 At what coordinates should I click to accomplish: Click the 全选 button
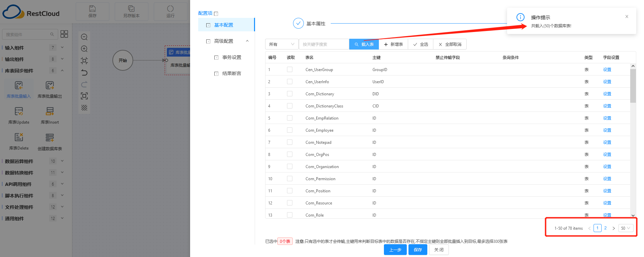pyautogui.click(x=421, y=44)
